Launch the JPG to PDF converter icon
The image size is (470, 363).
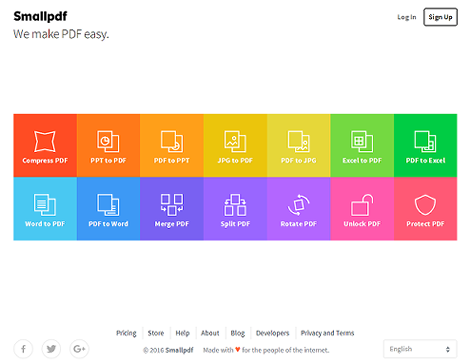235,141
